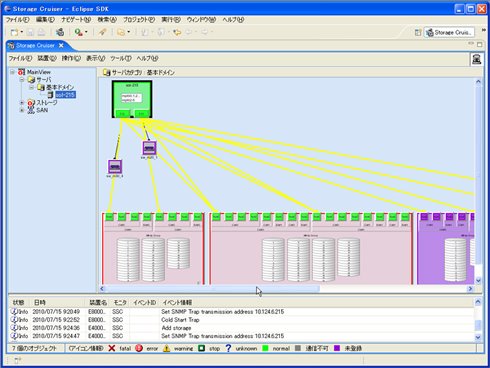Click the green Run tool toolbar icon
This screenshot has height=368, width=490.
pyautogui.click(x=78, y=32)
